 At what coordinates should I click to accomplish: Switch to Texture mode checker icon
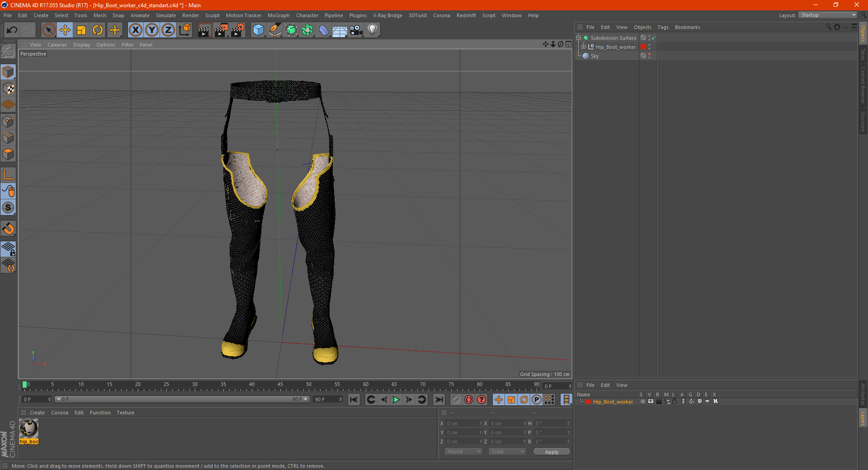click(8, 88)
